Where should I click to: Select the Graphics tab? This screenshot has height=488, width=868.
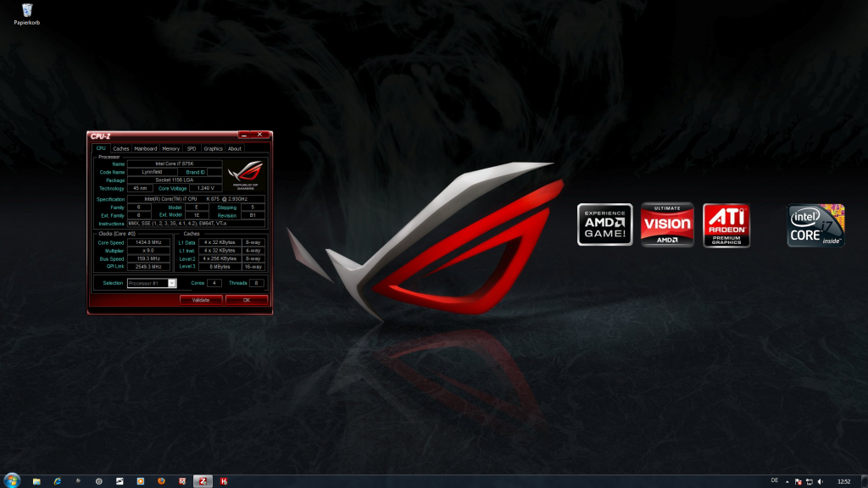click(x=213, y=148)
